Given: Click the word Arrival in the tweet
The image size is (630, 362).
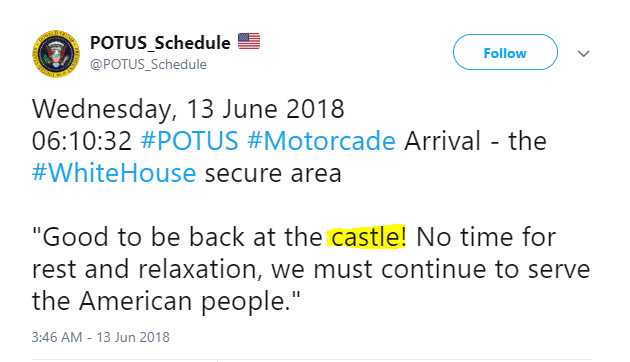Looking at the screenshot, I should (442, 141).
